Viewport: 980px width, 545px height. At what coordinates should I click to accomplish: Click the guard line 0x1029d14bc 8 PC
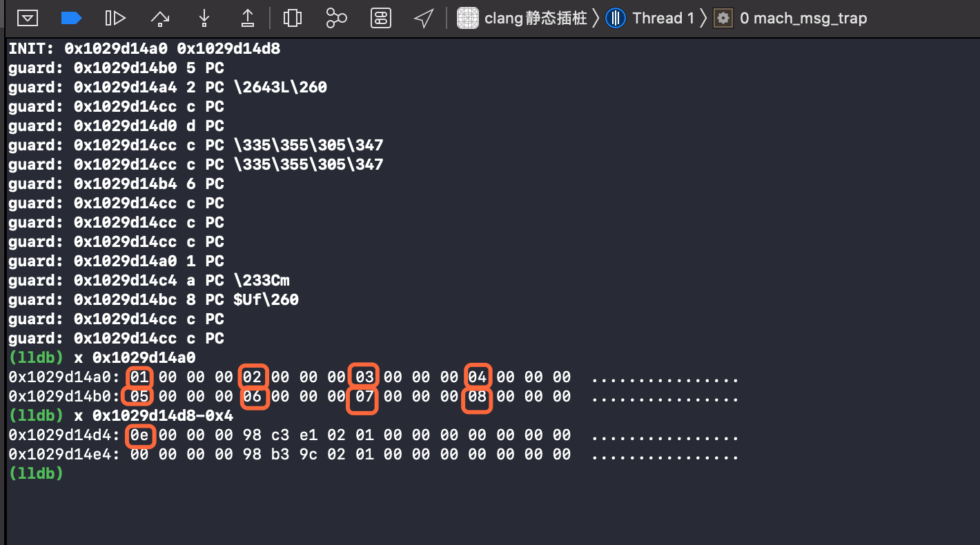point(153,299)
